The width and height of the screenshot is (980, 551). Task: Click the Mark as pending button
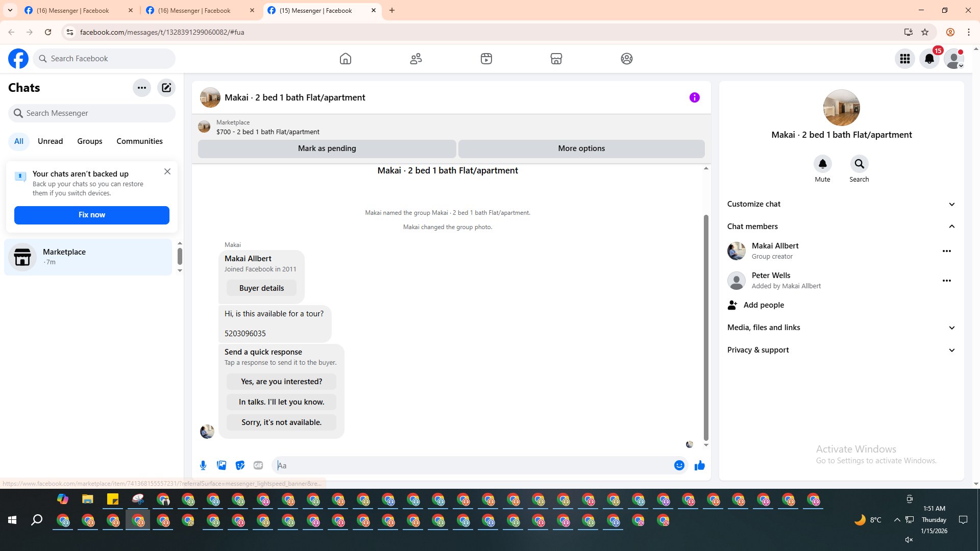(x=327, y=148)
